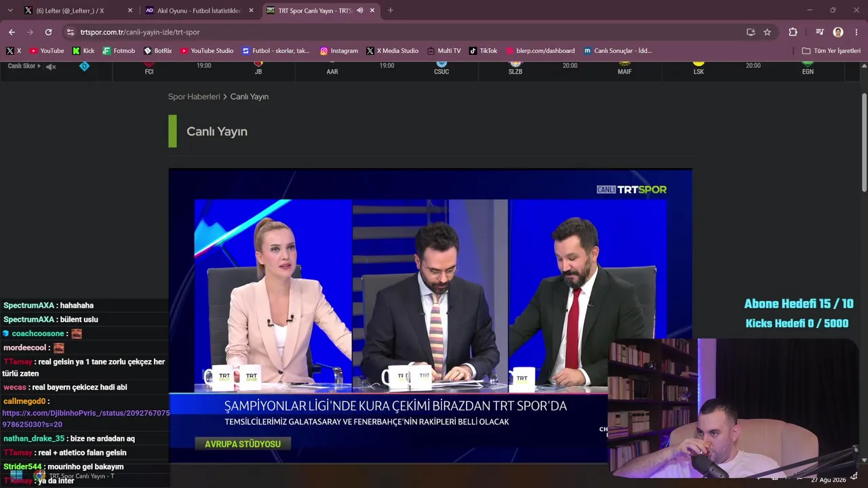Viewport: 868px width, 488px height.
Task: Click the Chrome taskbar icon
Action: point(41,476)
